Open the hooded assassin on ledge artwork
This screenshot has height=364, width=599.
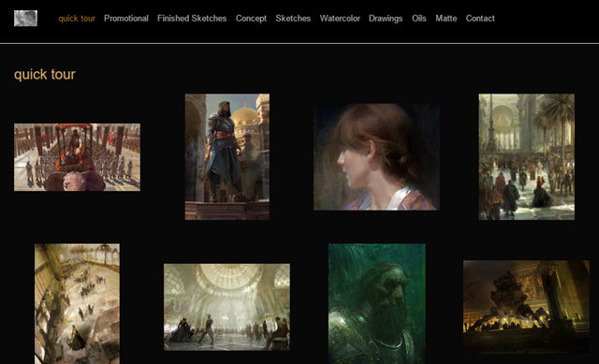pyautogui.click(x=227, y=156)
